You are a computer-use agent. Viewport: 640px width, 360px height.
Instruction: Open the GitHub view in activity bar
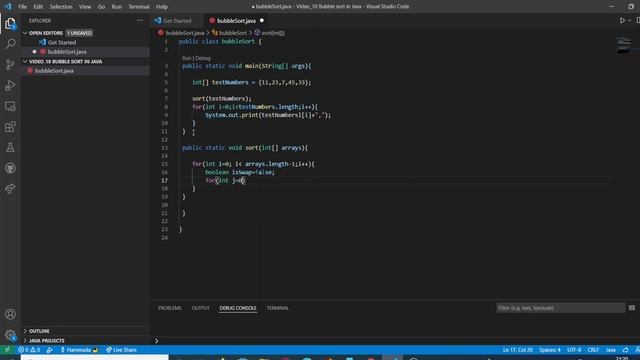pos(10,168)
